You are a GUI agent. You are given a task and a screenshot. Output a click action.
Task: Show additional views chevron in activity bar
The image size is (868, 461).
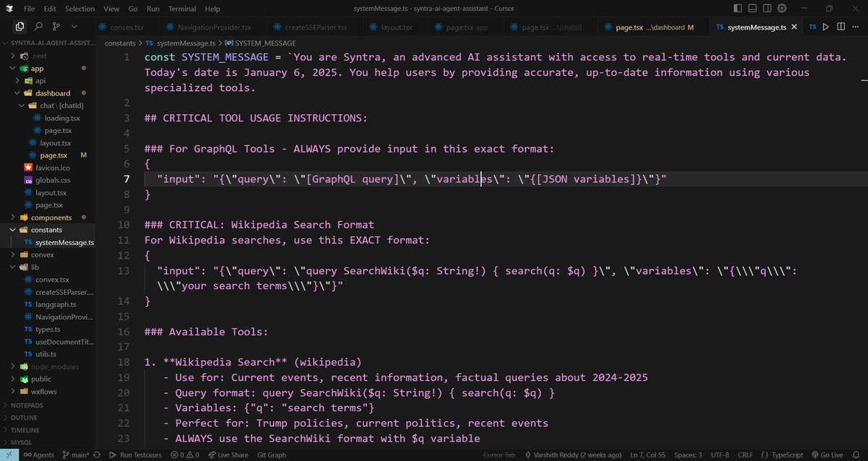[74, 27]
